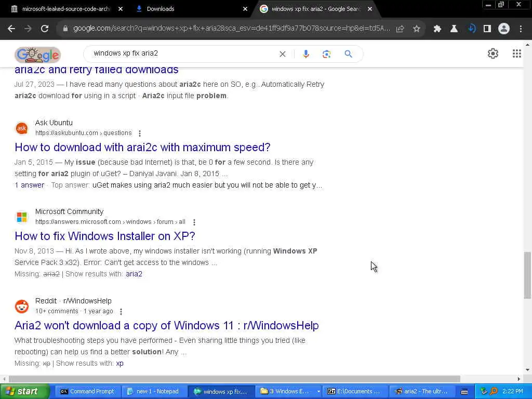The height and width of the screenshot is (399, 532).
Task: Click the Ask Ubuntu favicon
Action: [22, 128]
